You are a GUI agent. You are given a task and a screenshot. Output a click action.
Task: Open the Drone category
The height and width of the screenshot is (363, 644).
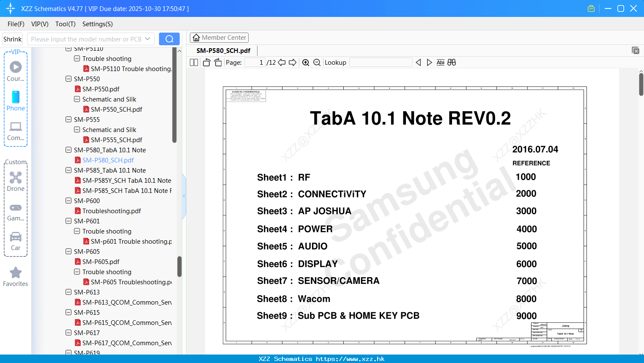(16, 181)
